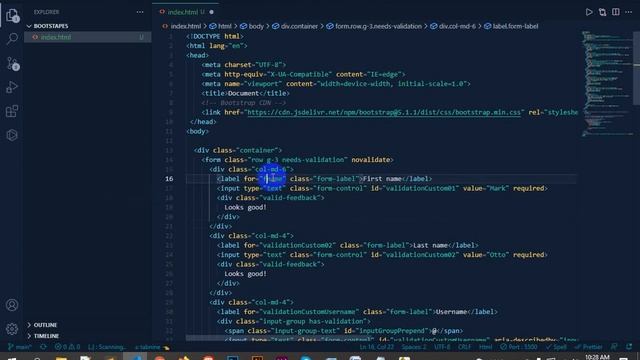Viewport: 640px width, 360px height.
Task: Change end of line sequence CRLF
Action: (464, 347)
